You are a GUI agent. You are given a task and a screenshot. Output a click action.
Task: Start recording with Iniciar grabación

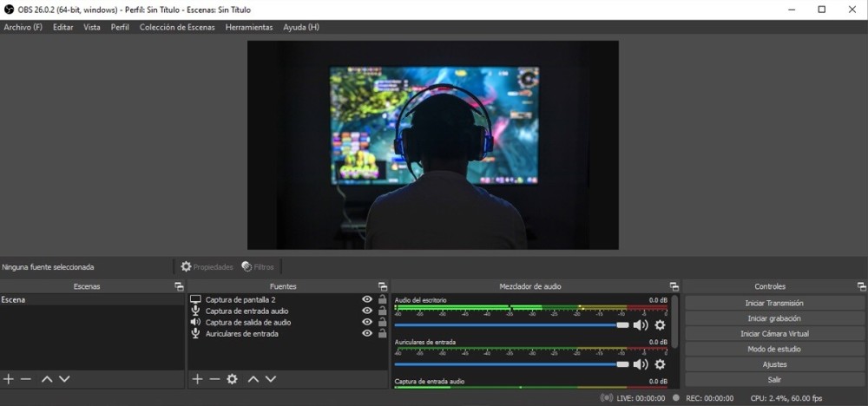pos(774,318)
